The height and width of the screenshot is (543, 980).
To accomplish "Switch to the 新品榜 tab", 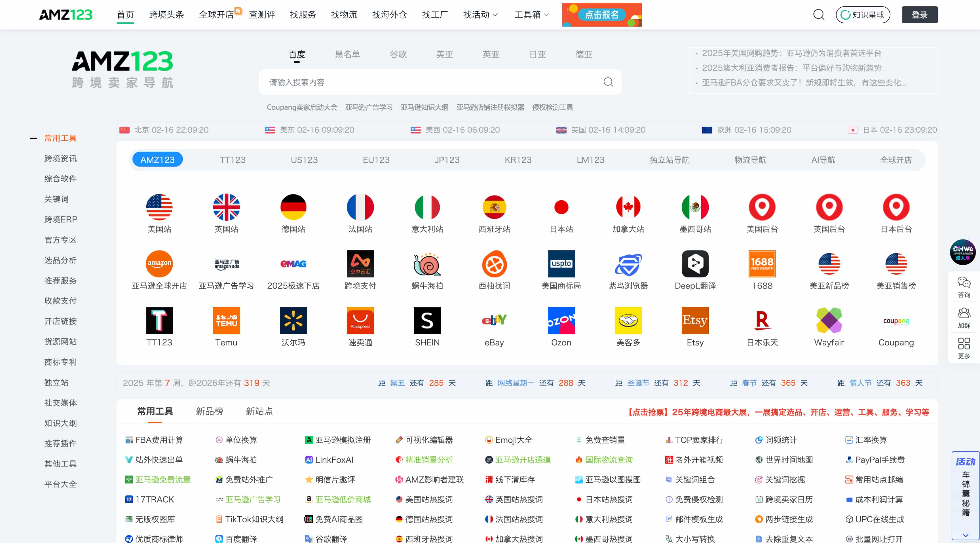I will coord(209,411).
